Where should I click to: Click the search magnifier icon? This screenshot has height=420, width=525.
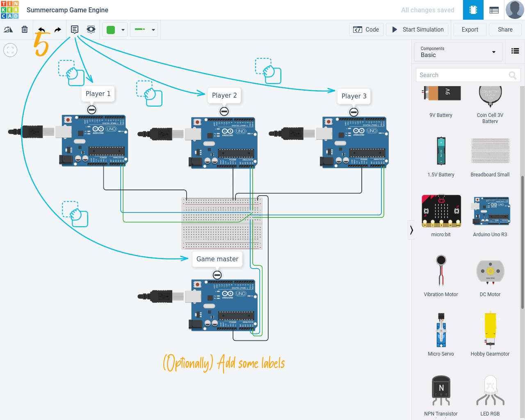pyautogui.click(x=513, y=75)
